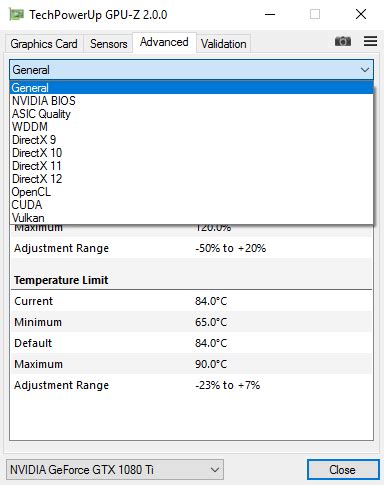Open the Sensors tab
The width and height of the screenshot is (384, 485).
(109, 44)
